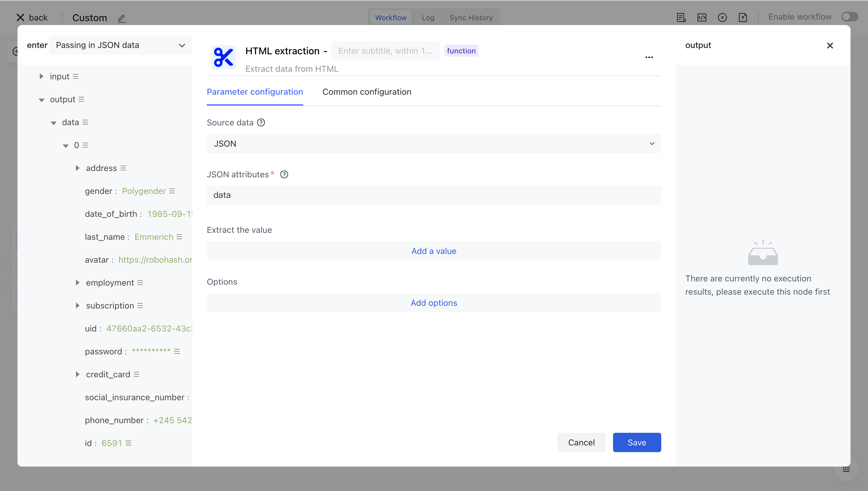The image size is (868, 491).
Task: Click the Source data help icon
Action: [261, 123]
